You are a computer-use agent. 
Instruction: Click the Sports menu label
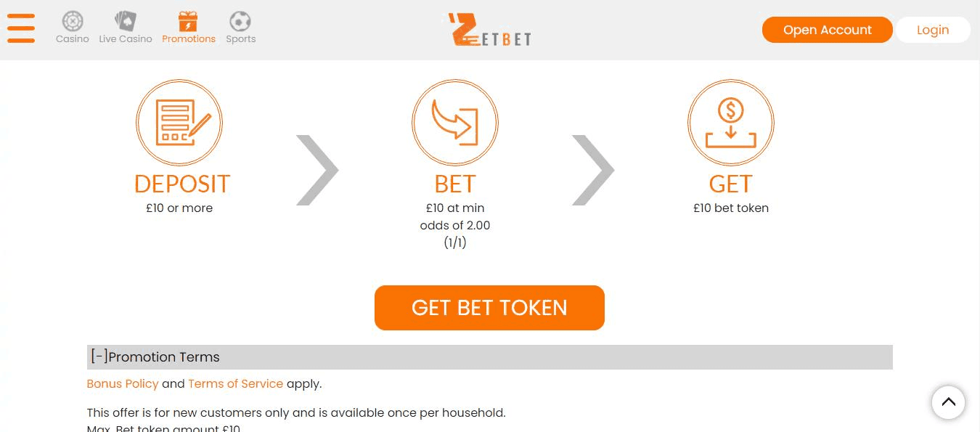240,39
